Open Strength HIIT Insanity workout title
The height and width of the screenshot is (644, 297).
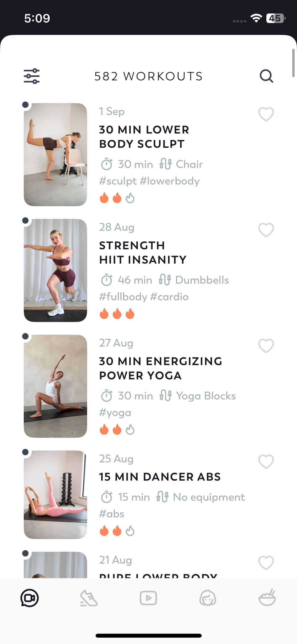pos(143,252)
